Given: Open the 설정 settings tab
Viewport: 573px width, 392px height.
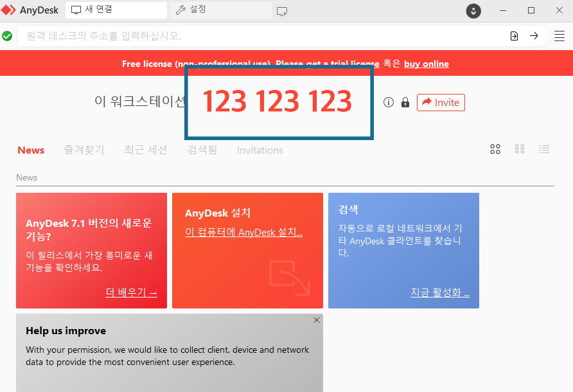Looking at the screenshot, I should pos(221,10).
